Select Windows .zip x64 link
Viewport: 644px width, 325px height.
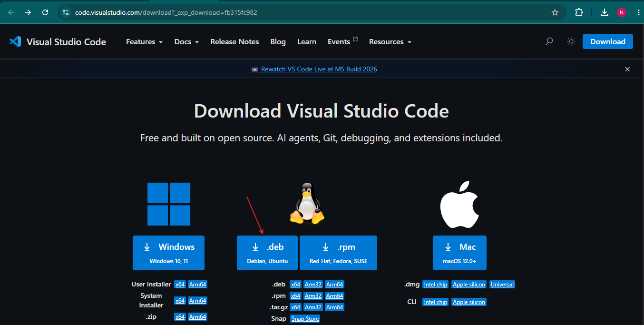pos(180,317)
